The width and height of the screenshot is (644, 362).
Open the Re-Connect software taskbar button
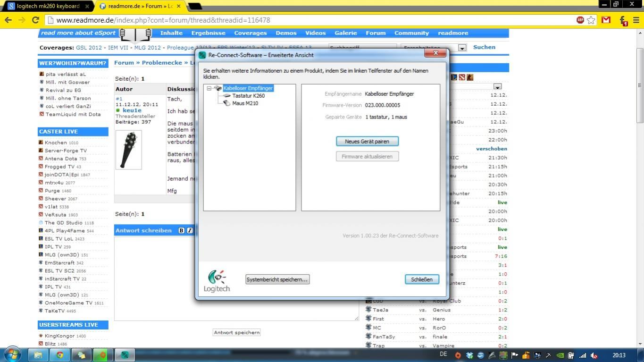125,355
